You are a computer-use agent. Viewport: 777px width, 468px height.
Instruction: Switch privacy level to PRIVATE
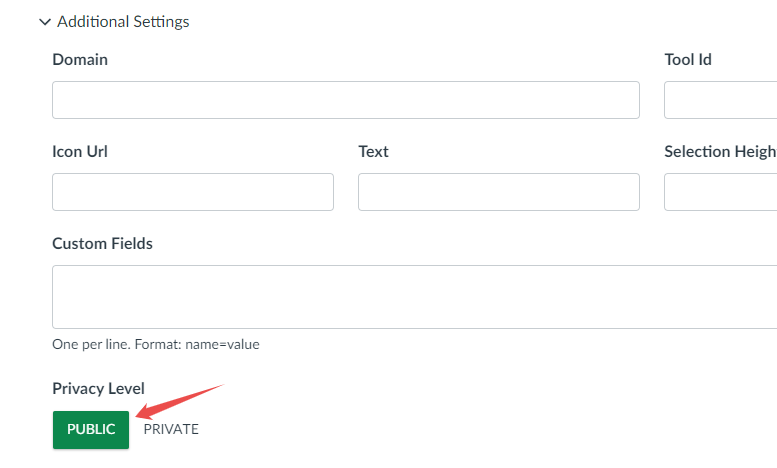tap(171, 429)
